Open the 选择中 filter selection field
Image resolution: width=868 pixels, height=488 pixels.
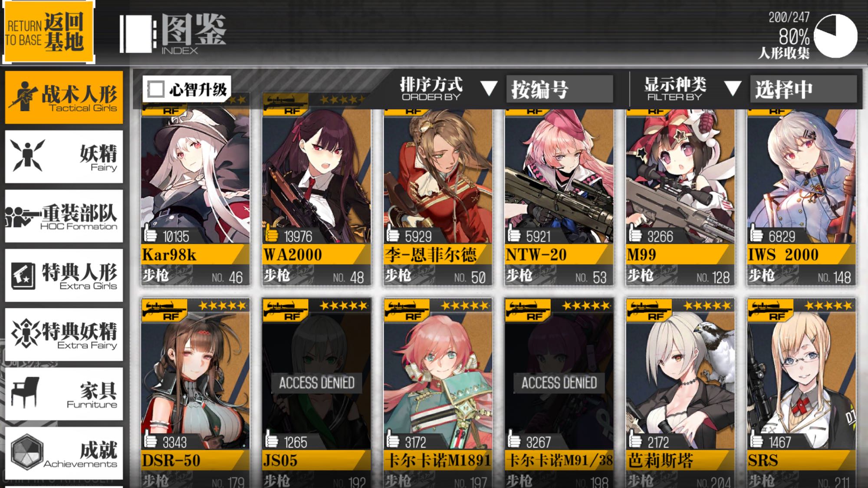point(803,89)
